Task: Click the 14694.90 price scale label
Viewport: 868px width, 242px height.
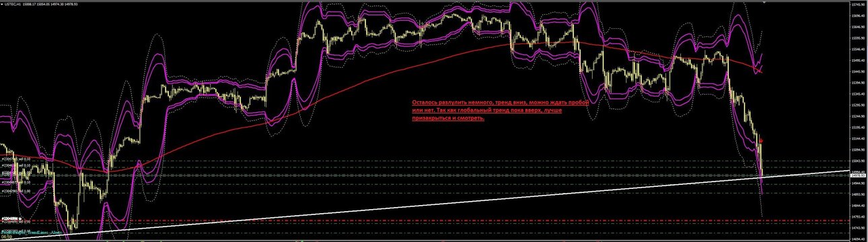Action: (x=858, y=239)
